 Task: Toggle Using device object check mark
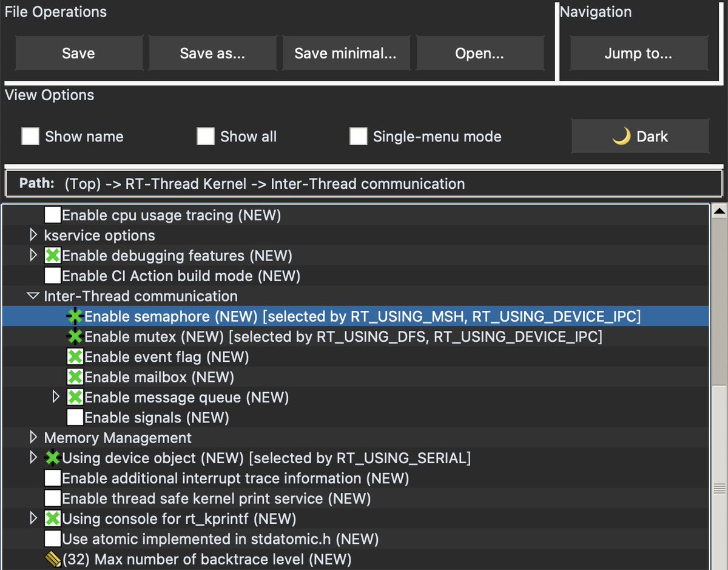tap(53, 458)
